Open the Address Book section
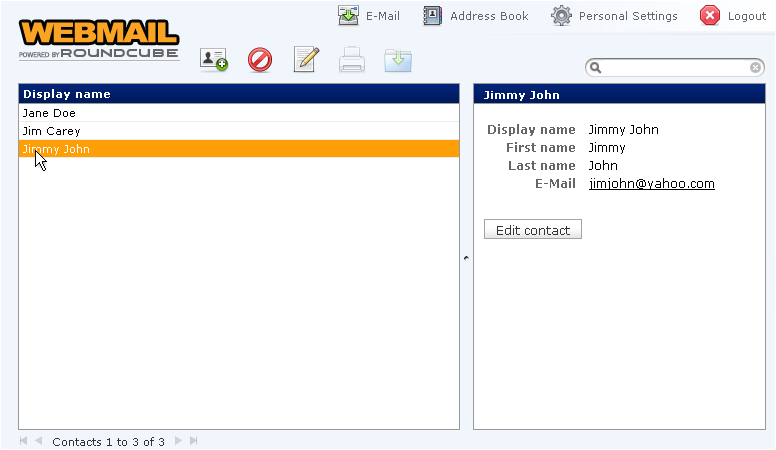Image resolution: width=776 pixels, height=450 pixels. pos(477,16)
